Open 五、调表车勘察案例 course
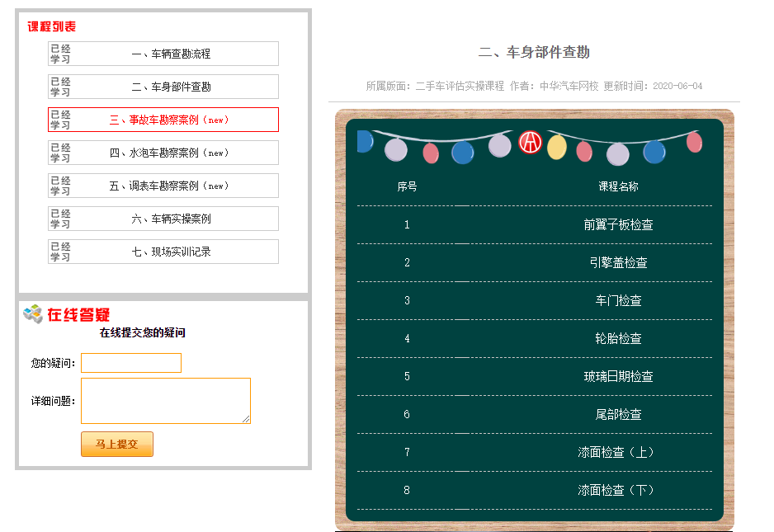774x532 pixels. click(169, 186)
